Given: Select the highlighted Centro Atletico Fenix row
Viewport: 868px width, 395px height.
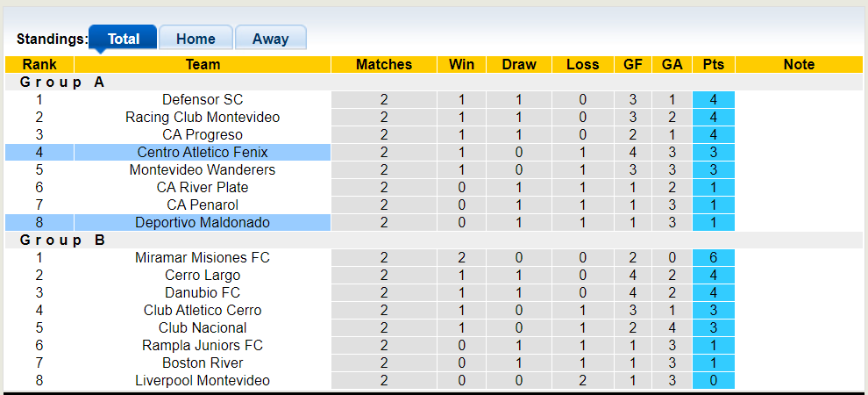Looking at the screenshot, I should (203, 153).
